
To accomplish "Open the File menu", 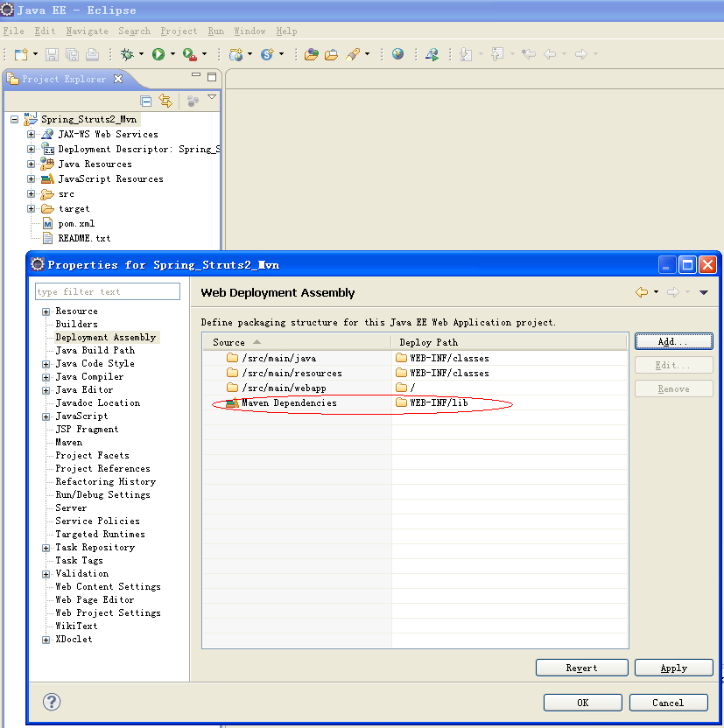I will [13, 31].
